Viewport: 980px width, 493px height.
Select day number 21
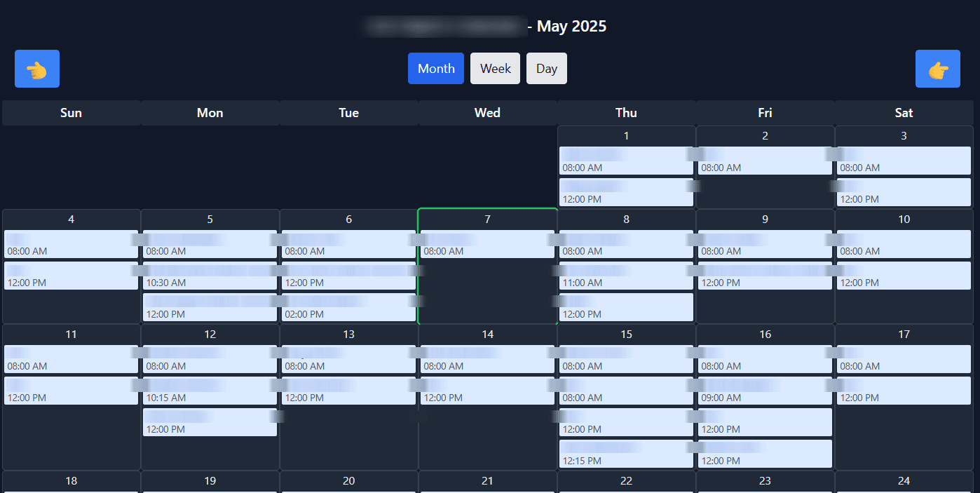[487, 481]
